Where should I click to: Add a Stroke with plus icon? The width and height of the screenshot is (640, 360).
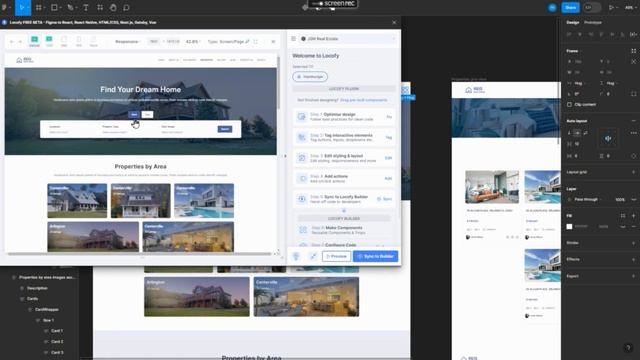click(633, 243)
